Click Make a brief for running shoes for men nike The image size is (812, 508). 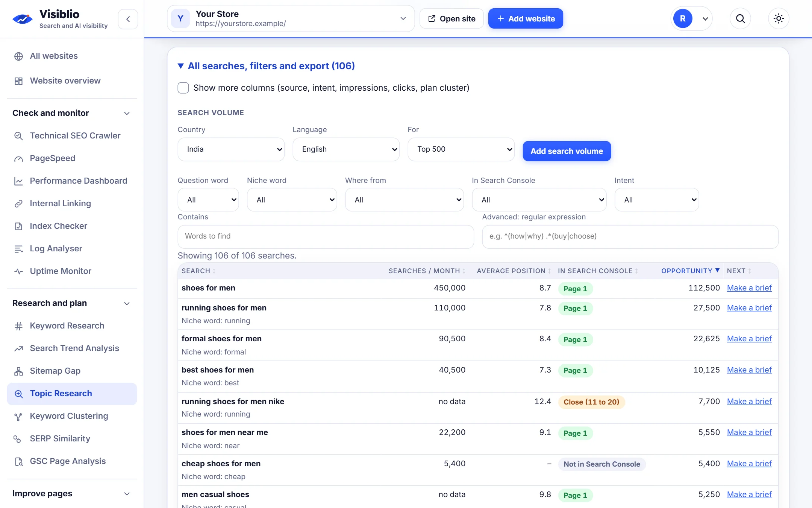pos(749,402)
